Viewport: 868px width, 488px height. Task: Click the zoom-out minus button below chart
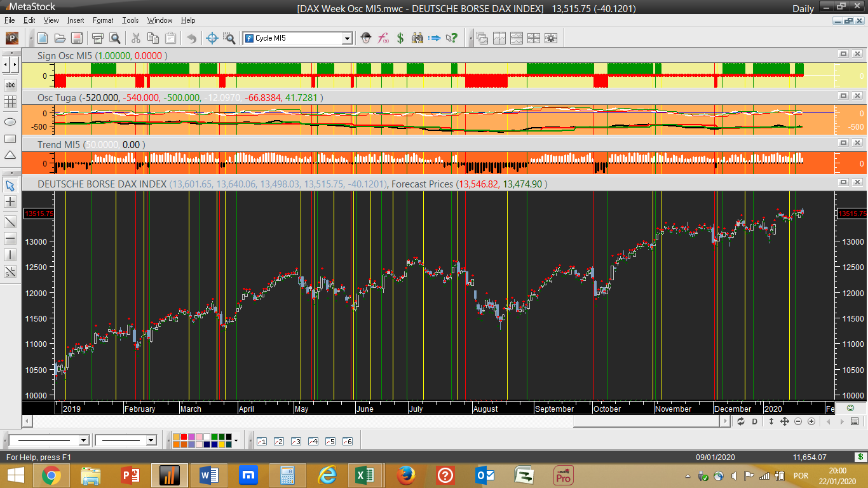(x=798, y=421)
